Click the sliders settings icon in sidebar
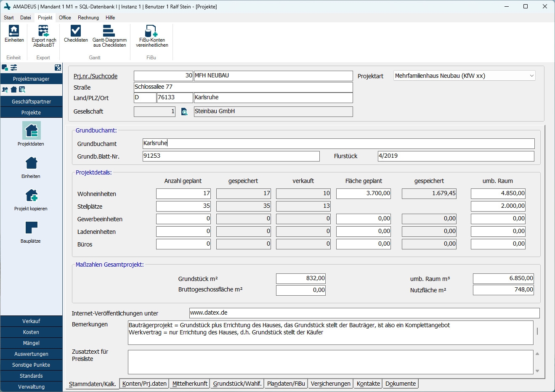This screenshot has height=392, width=555. coord(14,67)
